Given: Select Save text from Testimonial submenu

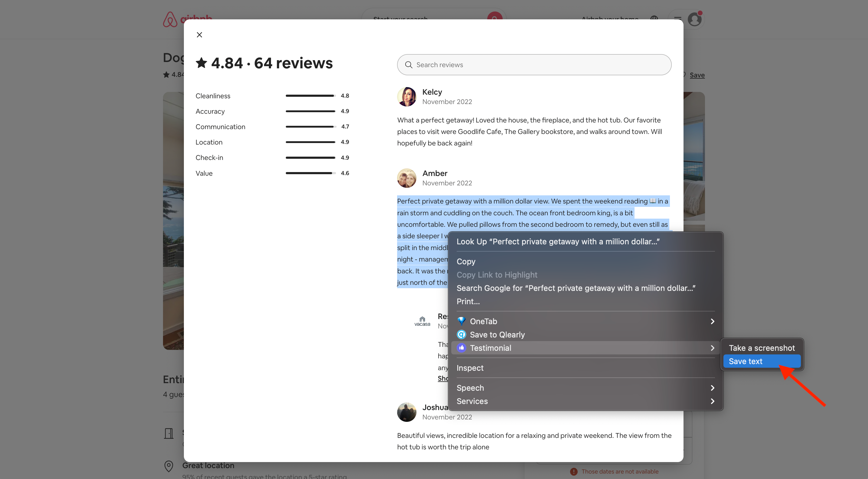Looking at the screenshot, I should click(x=745, y=361).
